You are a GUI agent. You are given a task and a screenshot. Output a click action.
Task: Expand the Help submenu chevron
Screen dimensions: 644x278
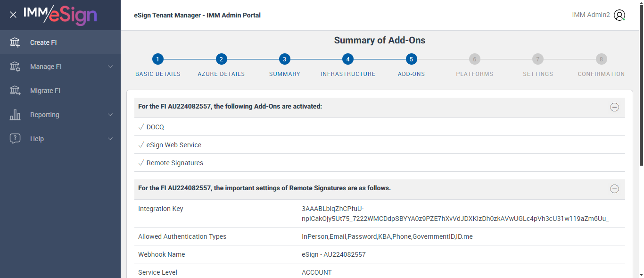[110, 139]
